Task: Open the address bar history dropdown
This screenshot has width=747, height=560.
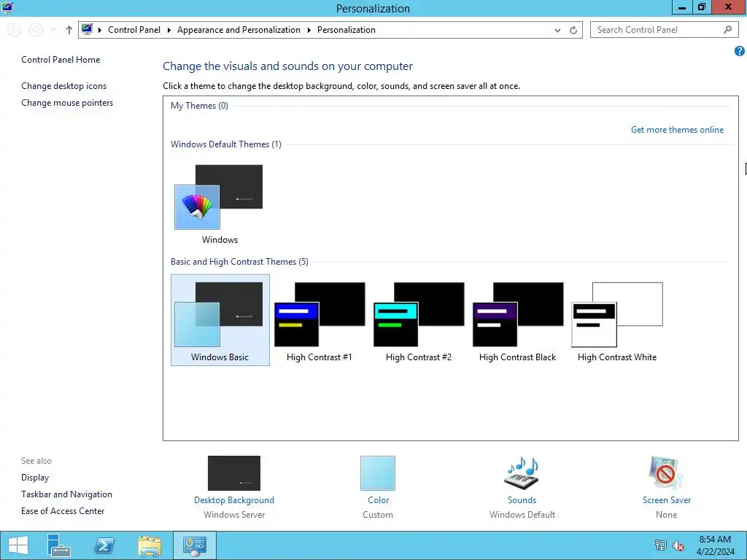Action: point(557,30)
